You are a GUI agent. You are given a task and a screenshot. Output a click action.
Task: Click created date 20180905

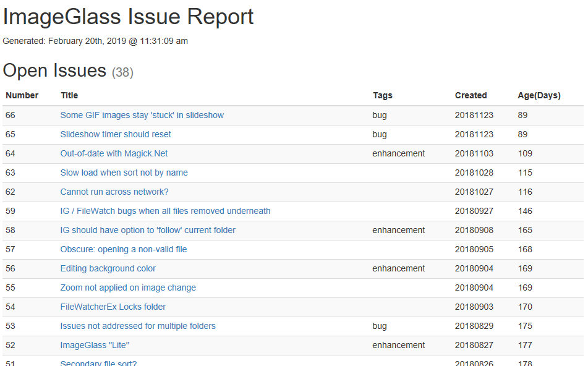click(474, 249)
